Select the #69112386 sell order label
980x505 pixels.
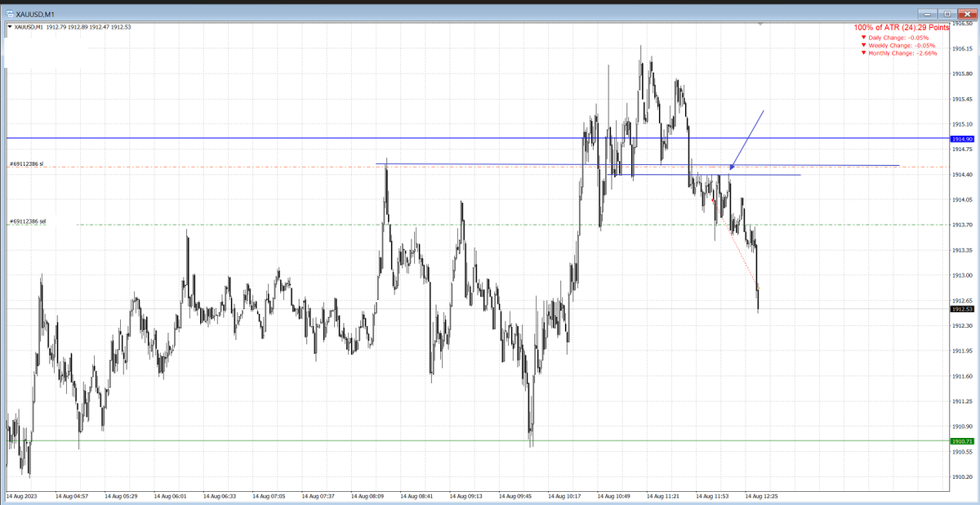(x=28, y=221)
